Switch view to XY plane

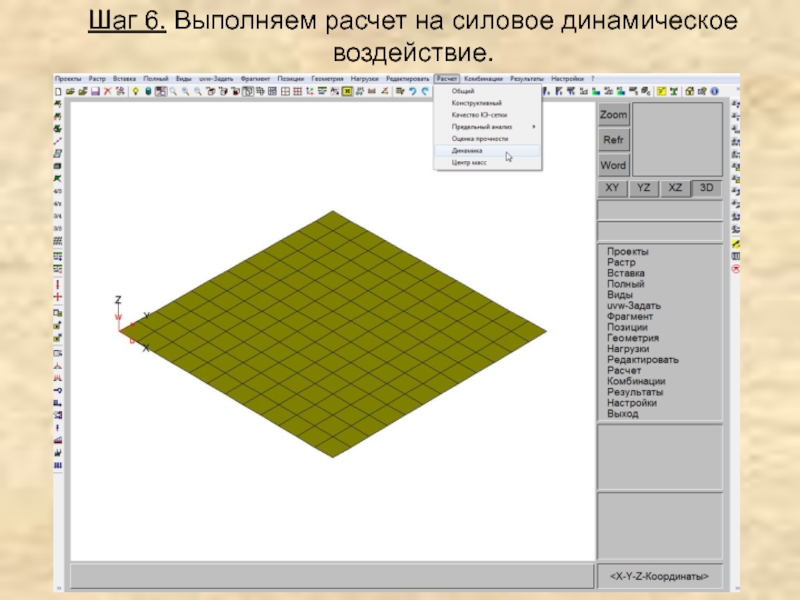(612, 188)
